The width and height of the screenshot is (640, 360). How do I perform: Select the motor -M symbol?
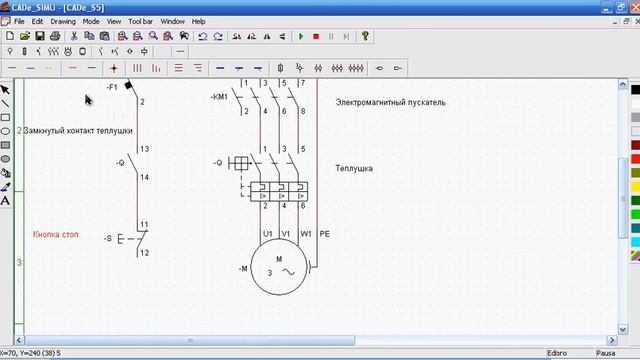click(x=278, y=267)
